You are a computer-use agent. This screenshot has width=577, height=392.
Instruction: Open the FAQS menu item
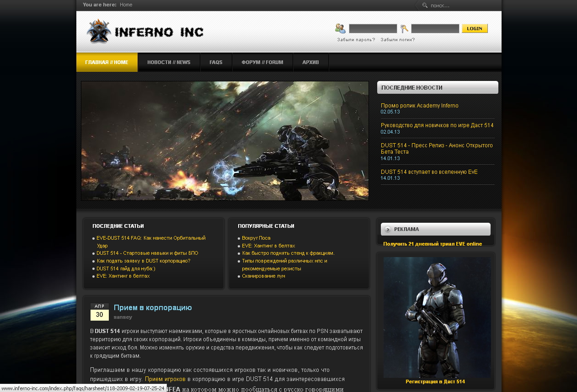click(x=216, y=62)
